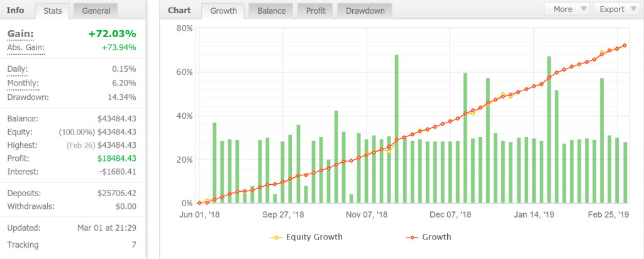The height and width of the screenshot is (259, 644).
Task: Click the Abs. Gain label
Action: pyautogui.click(x=26, y=47)
